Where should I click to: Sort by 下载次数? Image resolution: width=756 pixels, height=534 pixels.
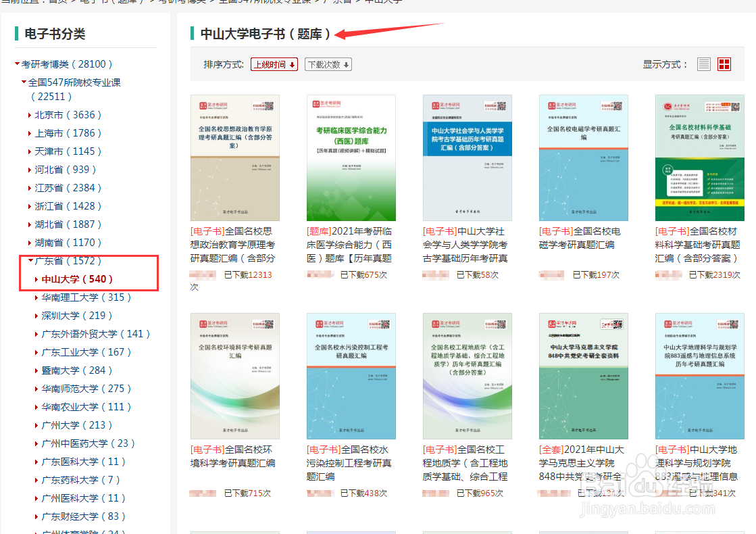[x=328, y=64]
